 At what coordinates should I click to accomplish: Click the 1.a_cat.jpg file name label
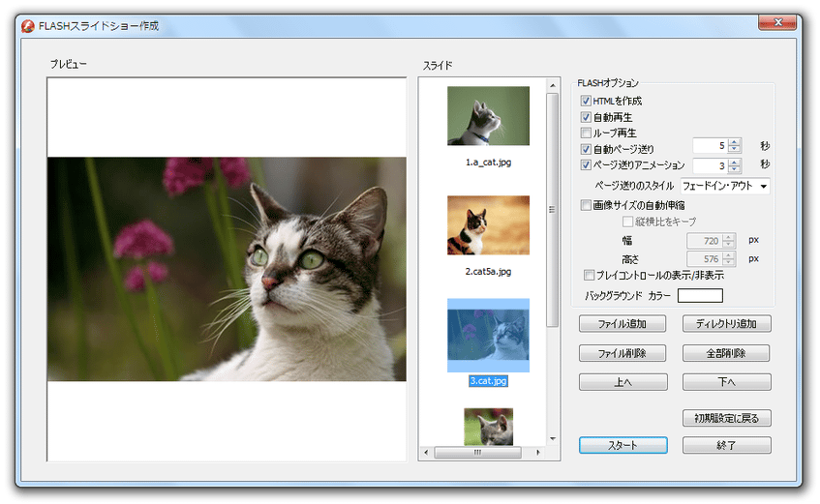[x=489, y=163]
